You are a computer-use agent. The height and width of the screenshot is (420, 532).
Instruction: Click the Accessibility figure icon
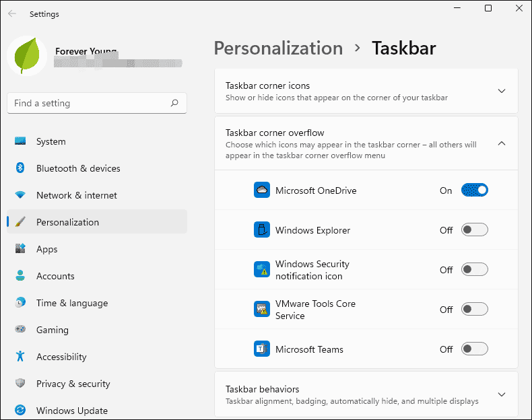point(20,356)
